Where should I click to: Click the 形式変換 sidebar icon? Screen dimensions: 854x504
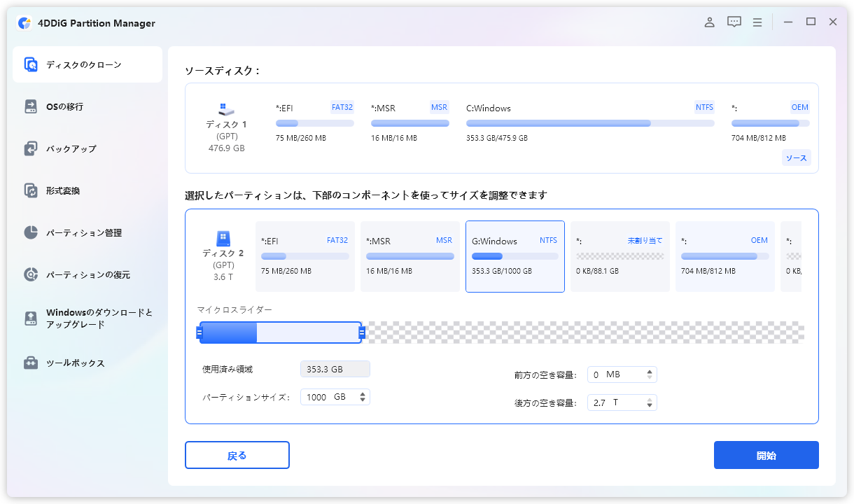point(31,190)
